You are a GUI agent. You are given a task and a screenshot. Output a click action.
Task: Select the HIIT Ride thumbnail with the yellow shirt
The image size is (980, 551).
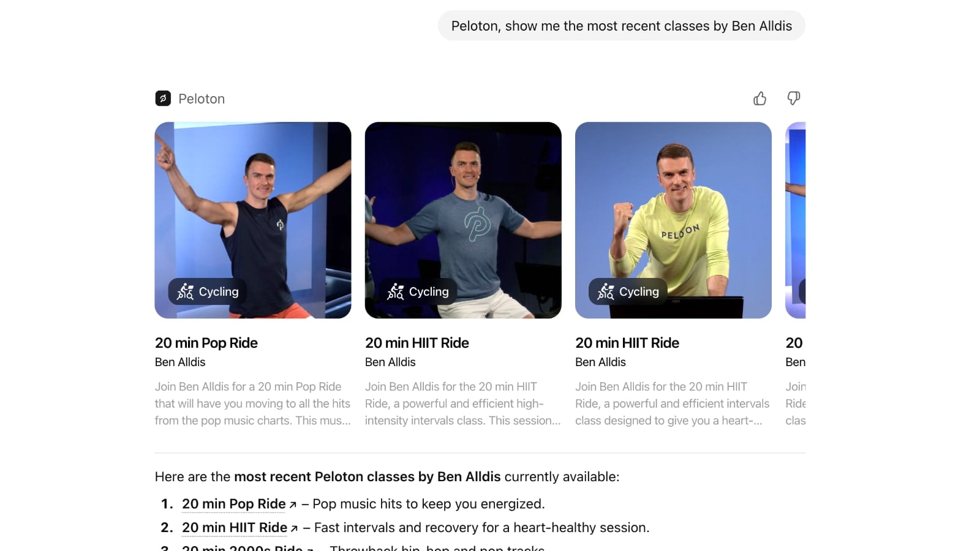(x=673, y=220)
